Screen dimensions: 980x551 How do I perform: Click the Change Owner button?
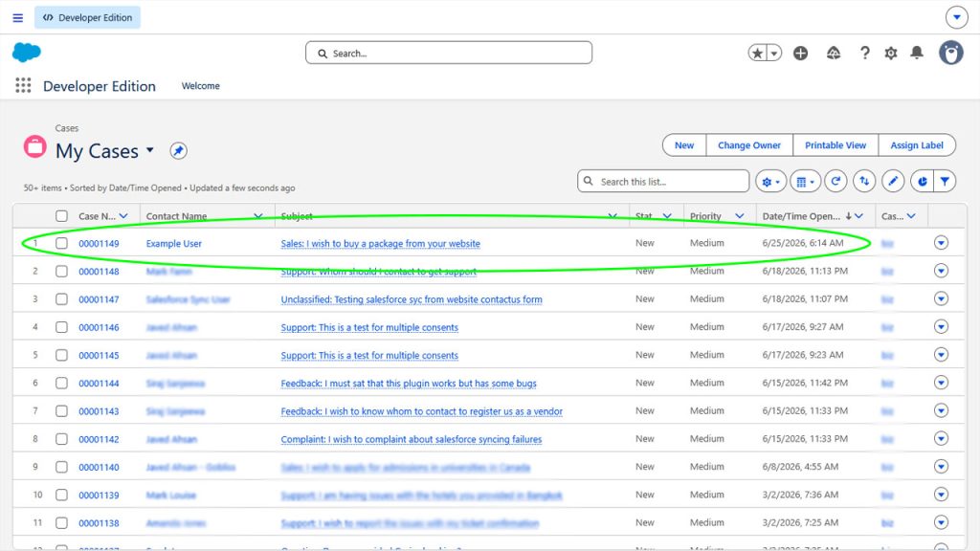click(749, 145)
